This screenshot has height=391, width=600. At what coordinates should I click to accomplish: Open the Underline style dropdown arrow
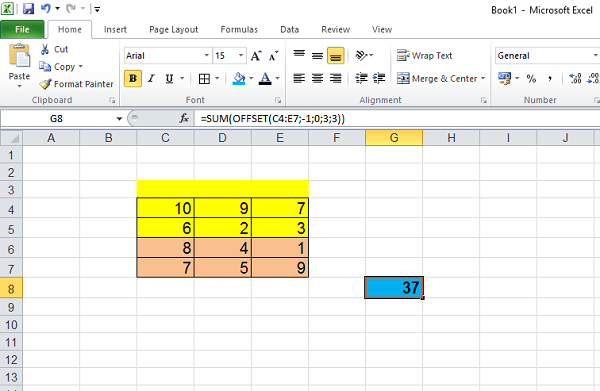(182, 78)
